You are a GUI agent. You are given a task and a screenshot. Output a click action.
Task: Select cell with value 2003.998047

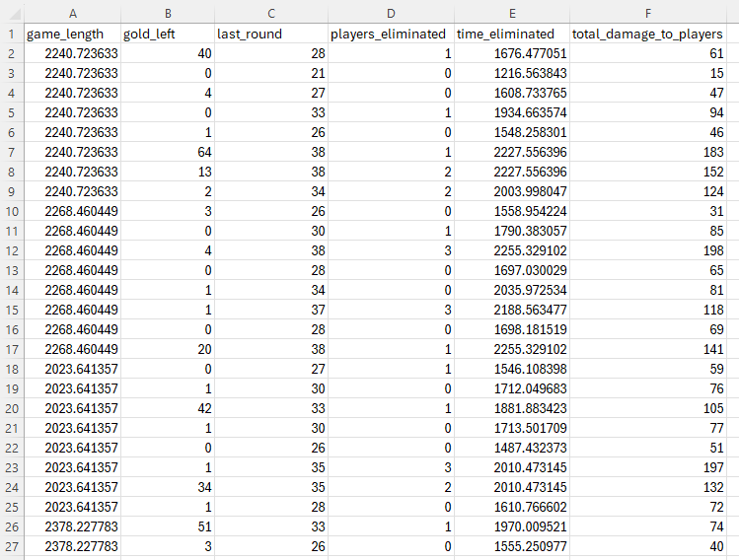point(512,191)
